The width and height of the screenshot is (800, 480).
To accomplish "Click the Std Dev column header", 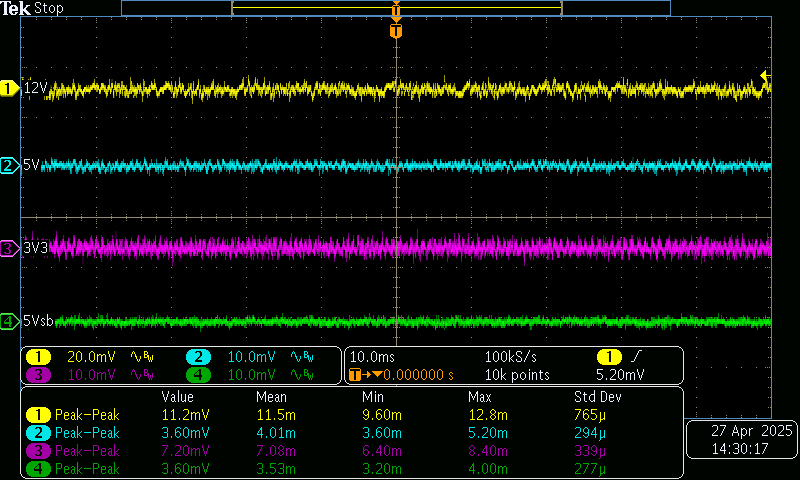I will [598, 397].
